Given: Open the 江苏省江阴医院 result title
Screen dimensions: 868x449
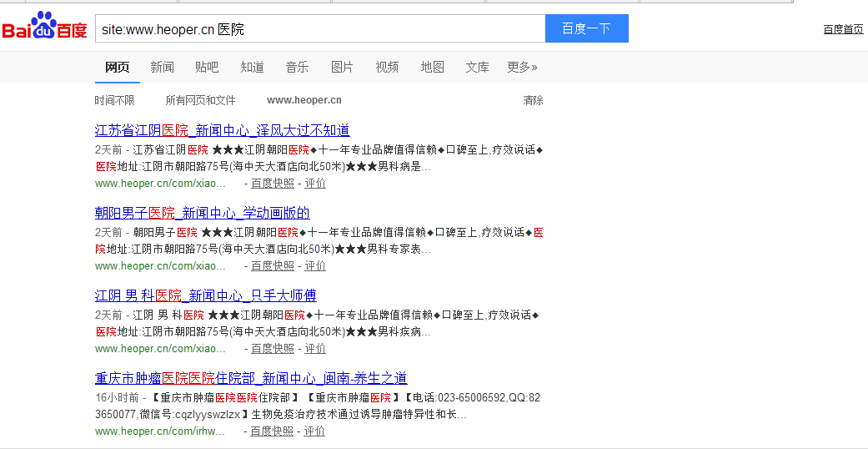Looking at the screenshot, I should coord(222,130).
